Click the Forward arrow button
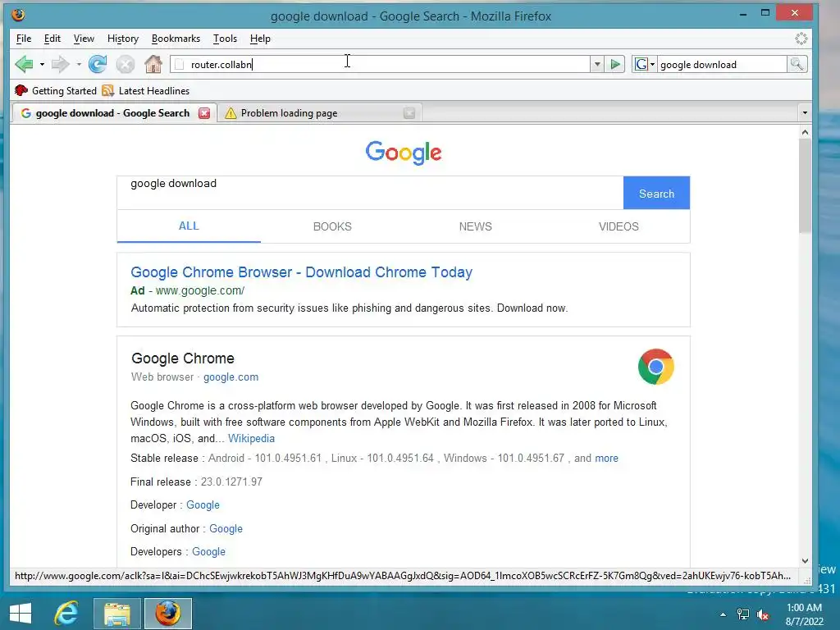Image resolution: width=840 pixels, height=630 pixels. (x=61, y=64)
